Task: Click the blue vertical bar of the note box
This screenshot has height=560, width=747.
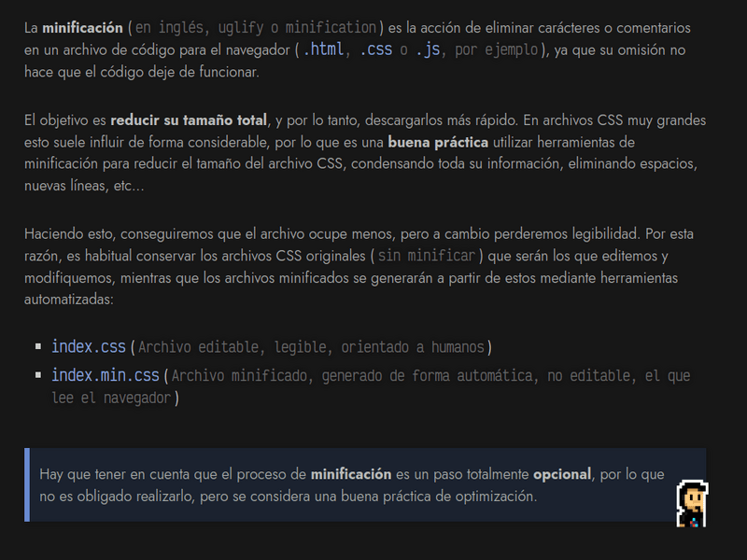Action: (27, 484)
